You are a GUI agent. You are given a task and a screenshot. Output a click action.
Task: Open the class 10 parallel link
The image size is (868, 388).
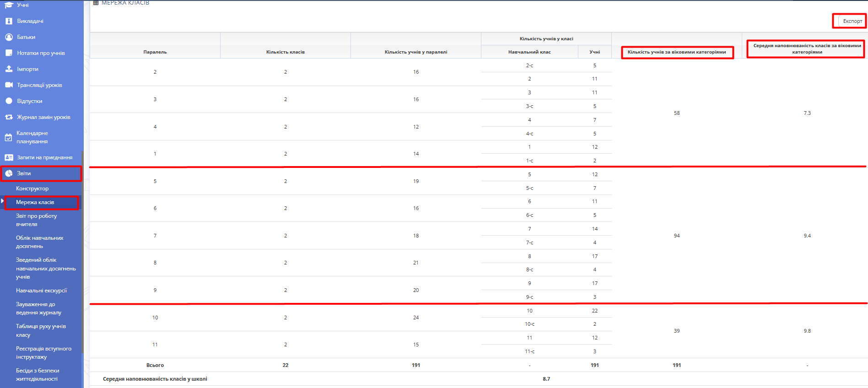pyautogui.click(x=155, y=318)
